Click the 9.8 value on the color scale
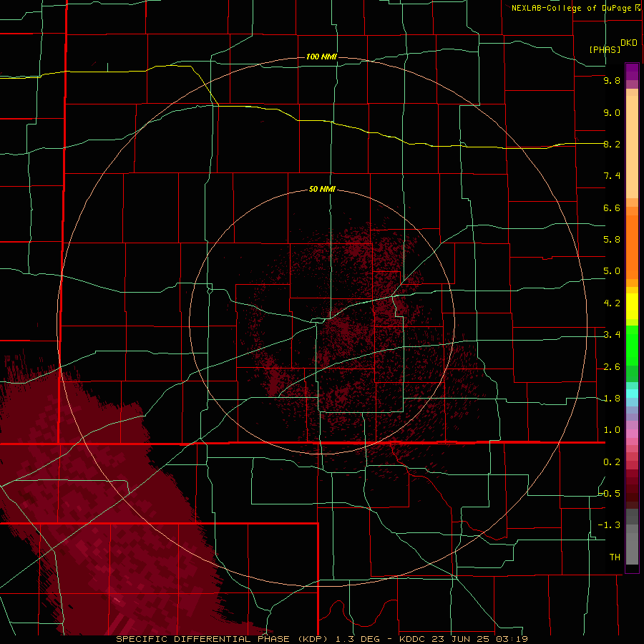This screenshot has height=644, width=644. 612,80
